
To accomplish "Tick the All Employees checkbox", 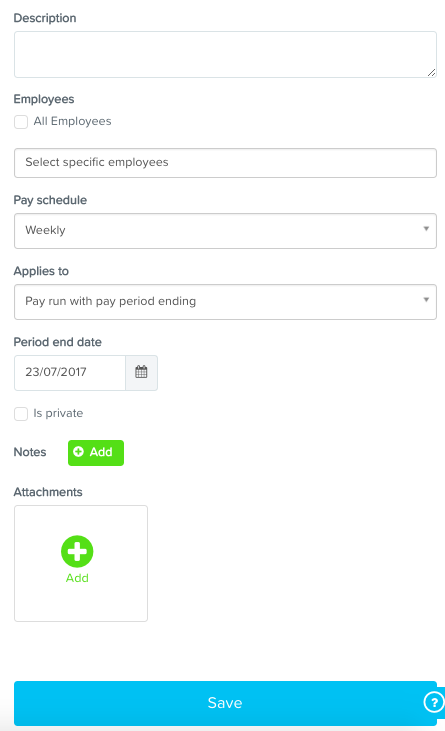I will [21, 122].
